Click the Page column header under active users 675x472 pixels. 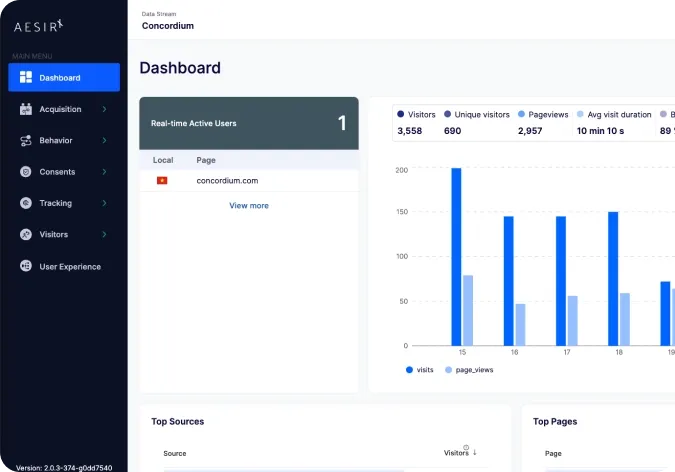pos(206,160)
